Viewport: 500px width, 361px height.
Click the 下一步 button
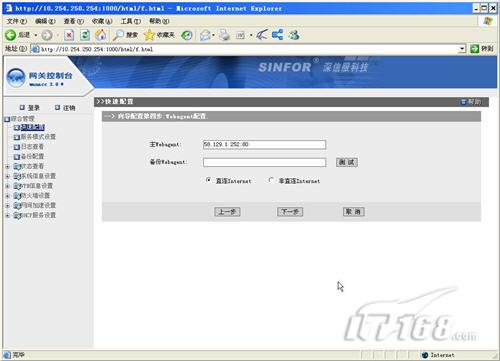(x=290, y=212)
